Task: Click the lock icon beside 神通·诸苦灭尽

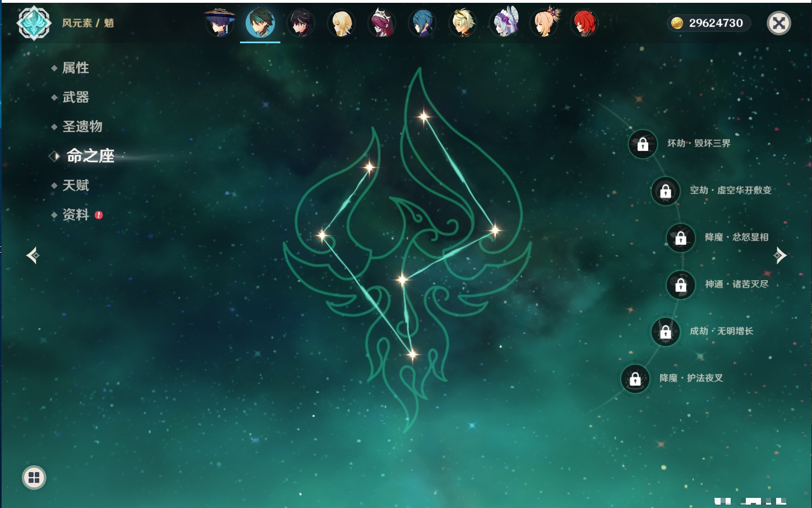Action: [681, 285]
